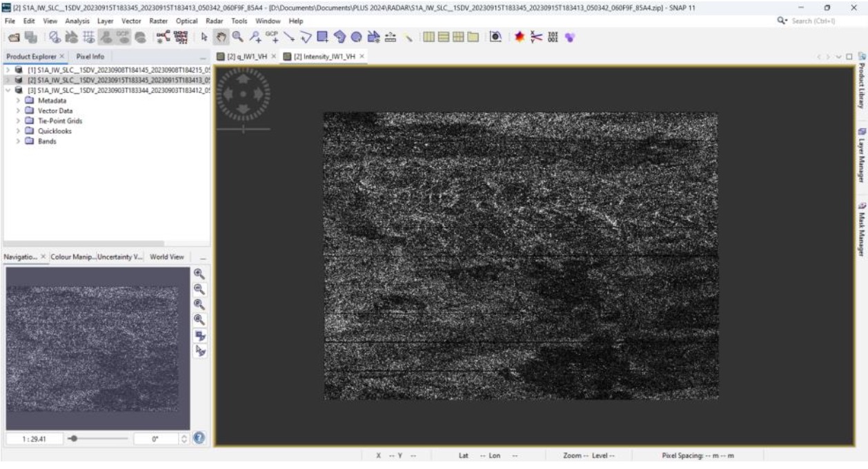
Task: Collapse product [3] S1A_IW_SLC node
Action: point(8,90)
